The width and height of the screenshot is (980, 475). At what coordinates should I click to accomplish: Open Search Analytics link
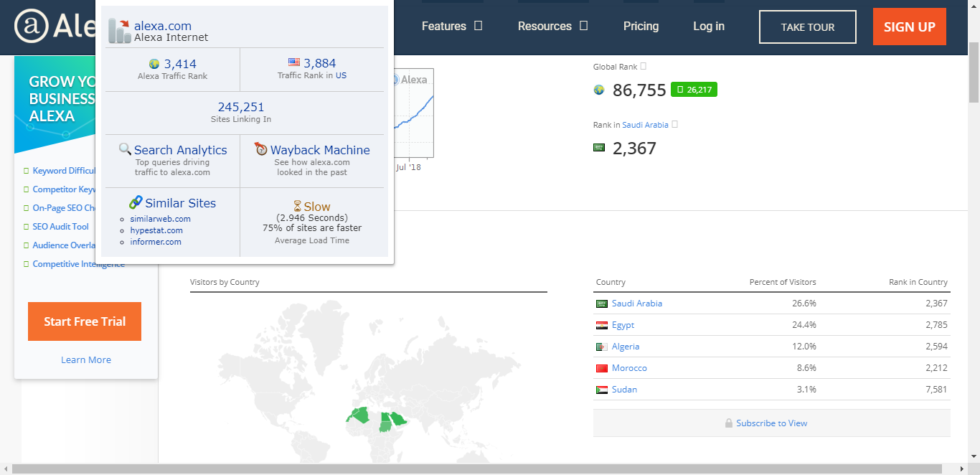pyautogui.click(x=181, y=150)
